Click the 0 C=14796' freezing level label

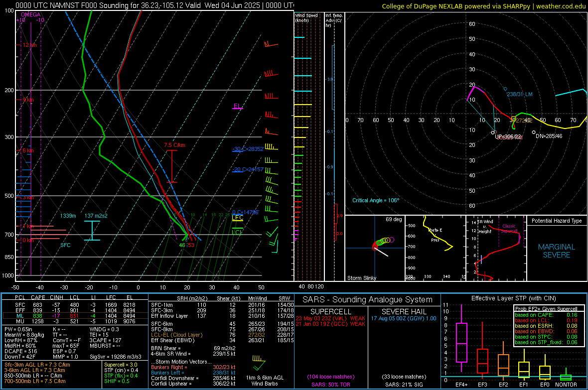pyautogui.click(x=246, y=212)
